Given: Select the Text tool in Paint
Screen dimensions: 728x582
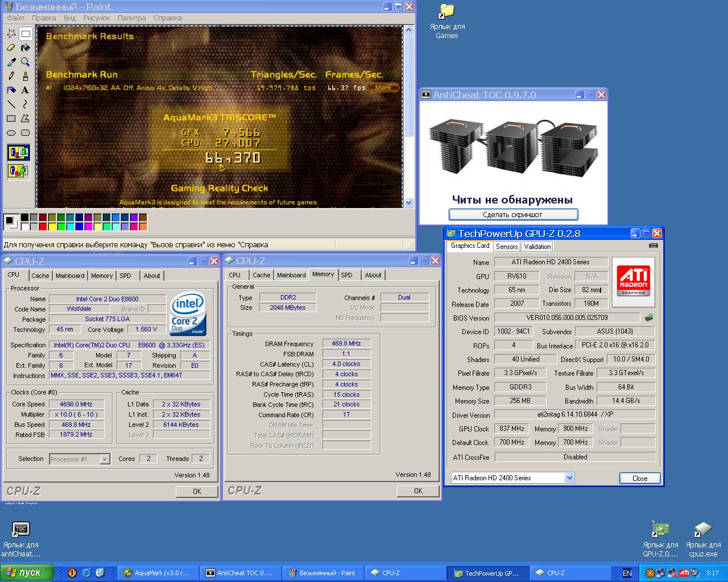Looking at the screenshot, I should point(25,90).
